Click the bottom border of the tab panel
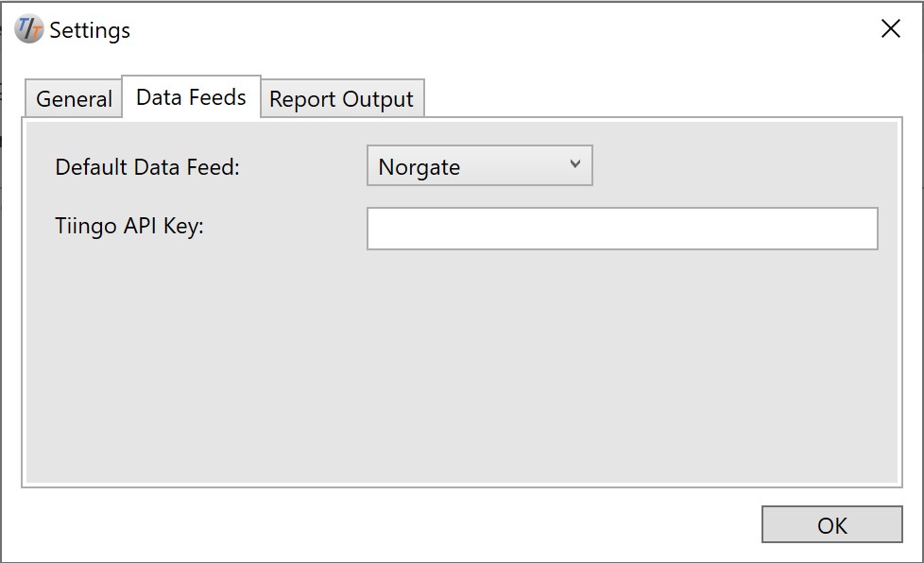924x563 pixels. click(462, 486)
